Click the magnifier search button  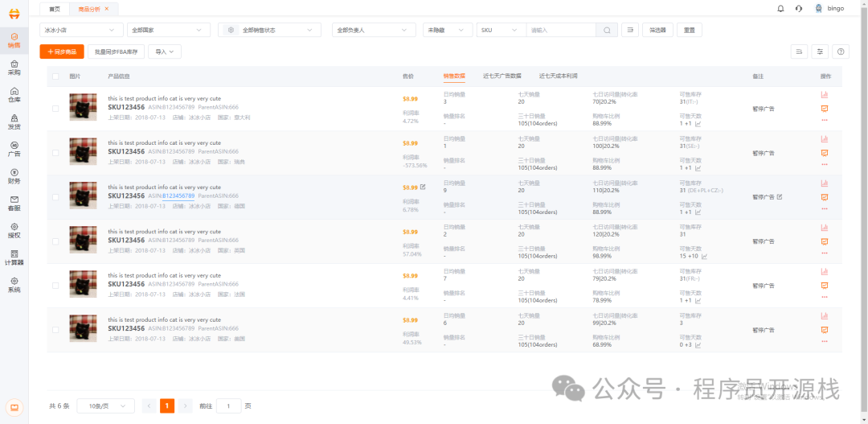click(607, 30)
